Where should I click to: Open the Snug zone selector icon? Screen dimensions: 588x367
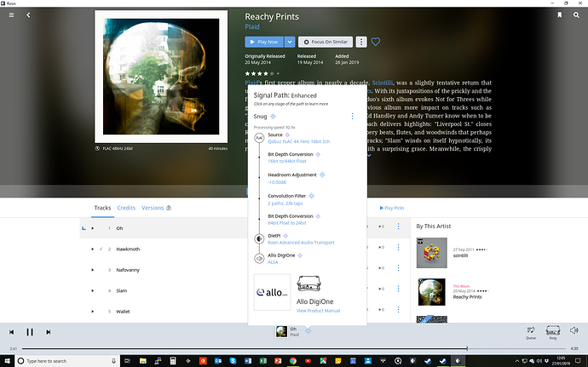pyautogui.click(x=553, y=332)
